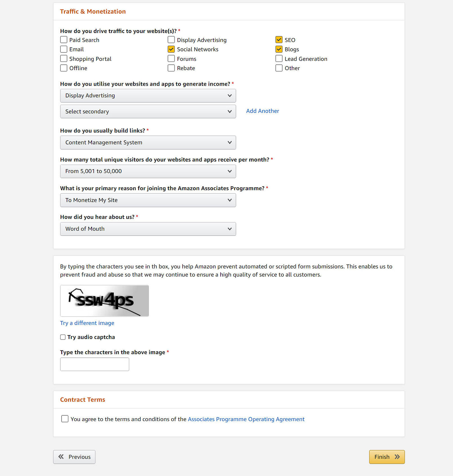Check the Email traffic checkbox

tap(63, 49)
